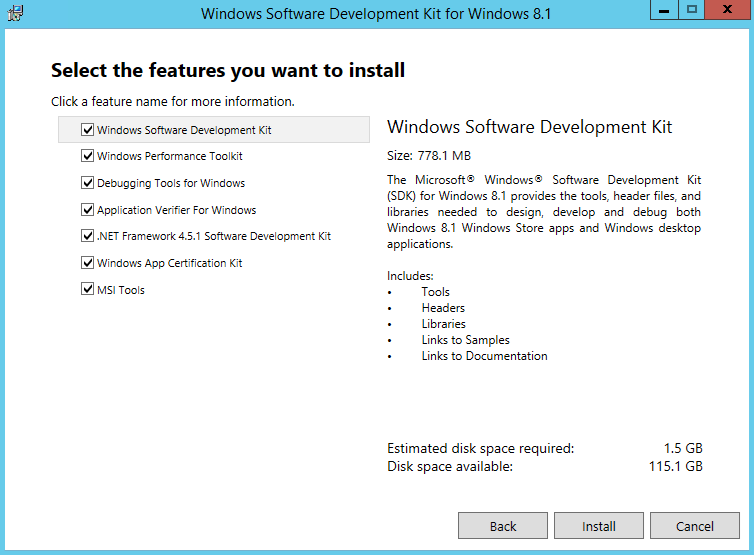Start installation with the Install button
This screenshot has width=754, height=555.
pos(599,526)
